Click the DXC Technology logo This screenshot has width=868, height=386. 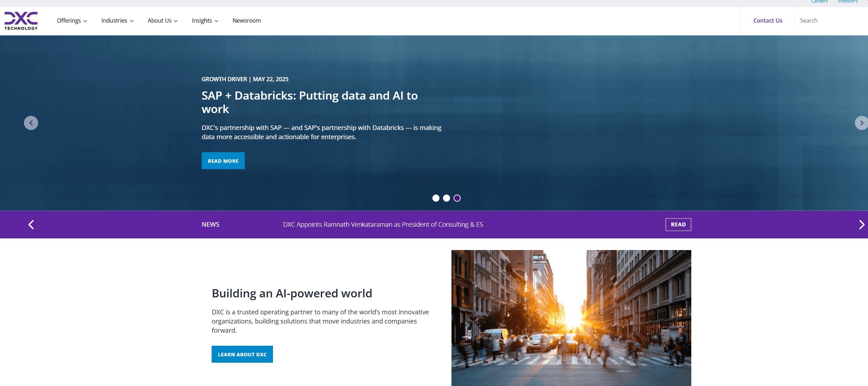[x=21, y=21]
